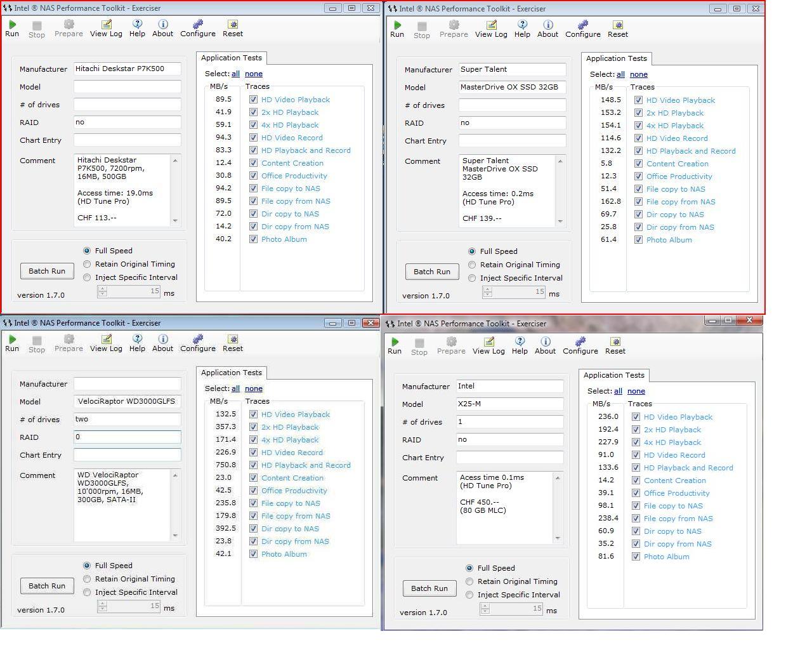Click File copy to NAS trace in Hitachi window
The width and height of the screenshot is (812, 650).
[x=291, y=189]
